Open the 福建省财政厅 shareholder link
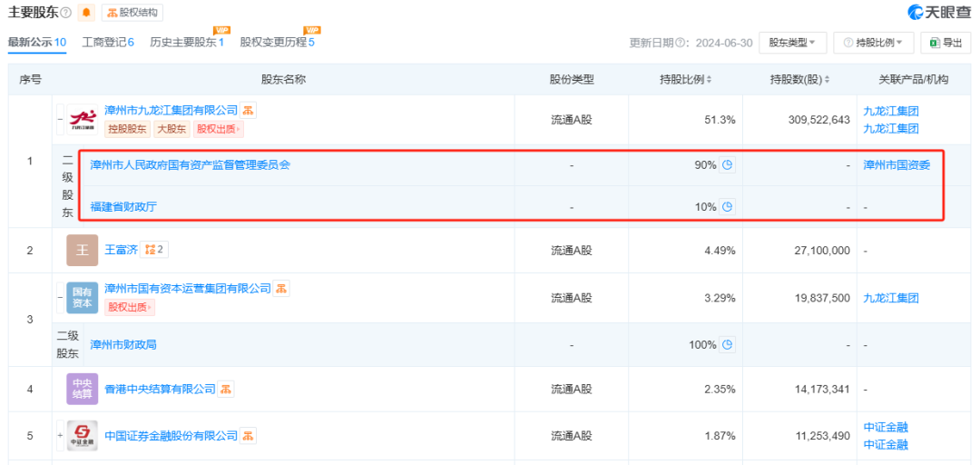The image size is (980, 465). point(123,207)
